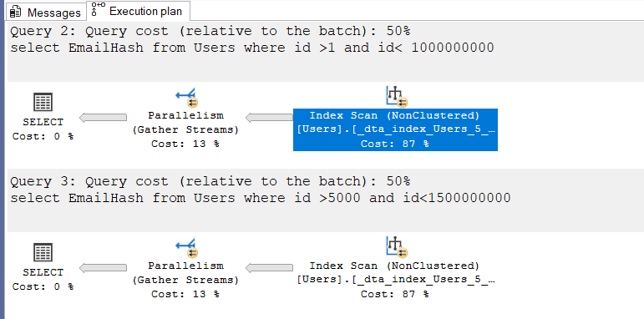Click 'Query 2: Query cost' header line
Image resolution: width=644 pixels, height=319 pixels.
210,31
